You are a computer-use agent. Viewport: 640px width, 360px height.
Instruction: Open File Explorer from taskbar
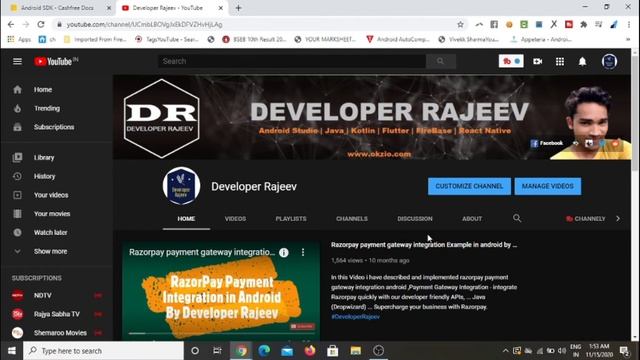point(356,351)
